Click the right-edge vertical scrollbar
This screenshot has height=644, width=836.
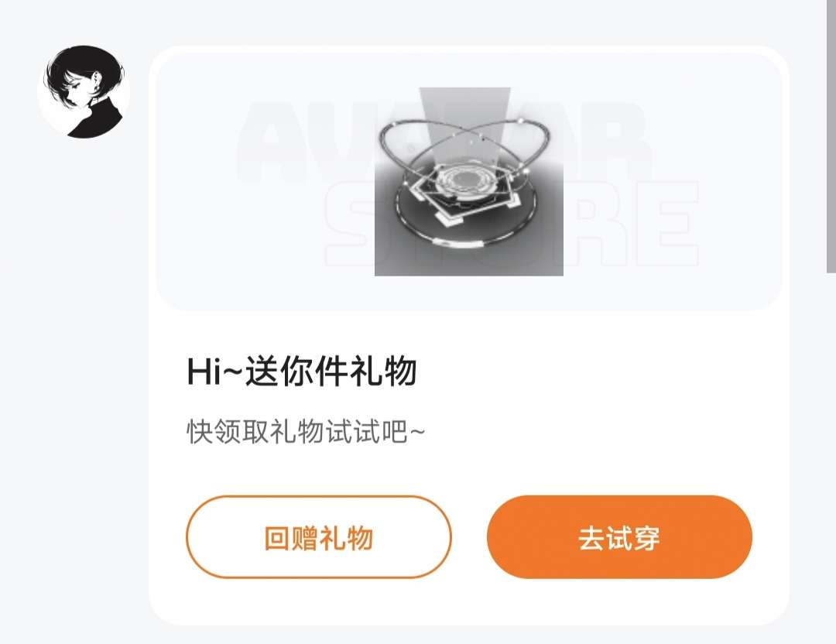pyautogui.click(x=831, y=136)
